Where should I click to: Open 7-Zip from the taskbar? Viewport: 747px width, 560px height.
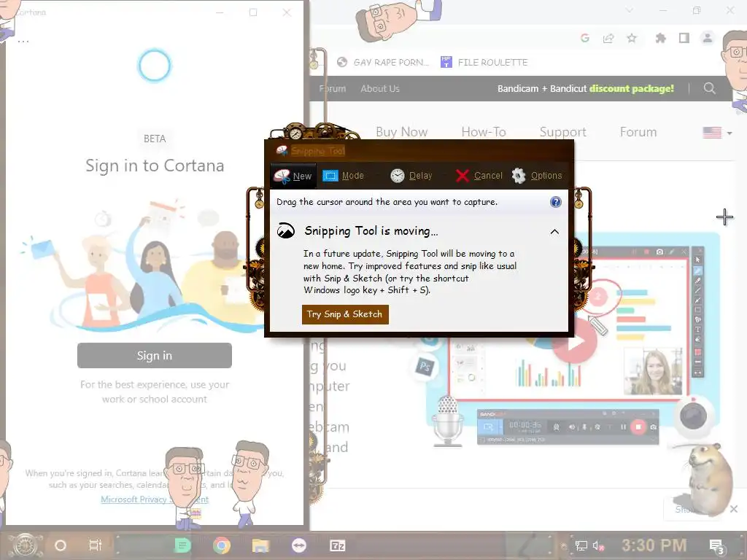(337, 545)
